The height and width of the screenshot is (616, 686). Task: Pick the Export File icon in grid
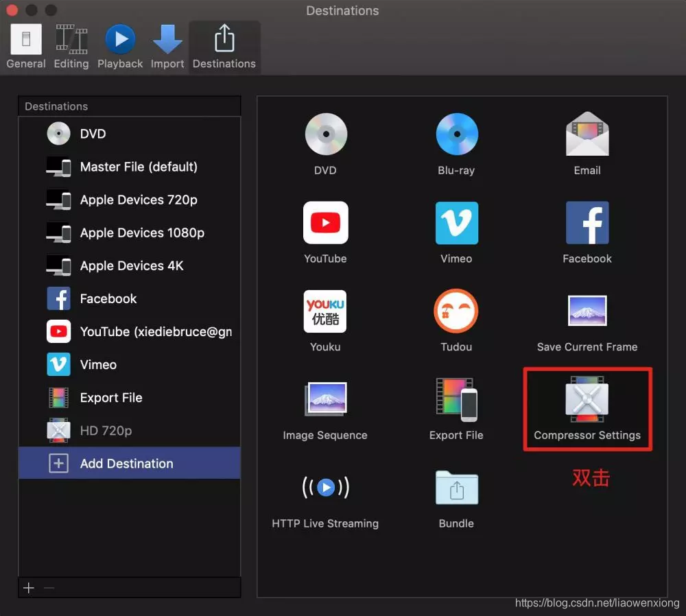(x=456, y=399)
